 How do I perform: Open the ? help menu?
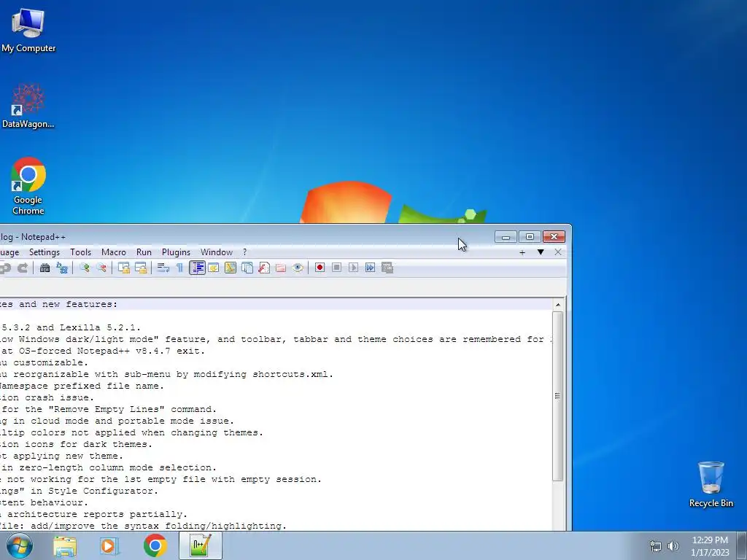(x=244, y=252)
